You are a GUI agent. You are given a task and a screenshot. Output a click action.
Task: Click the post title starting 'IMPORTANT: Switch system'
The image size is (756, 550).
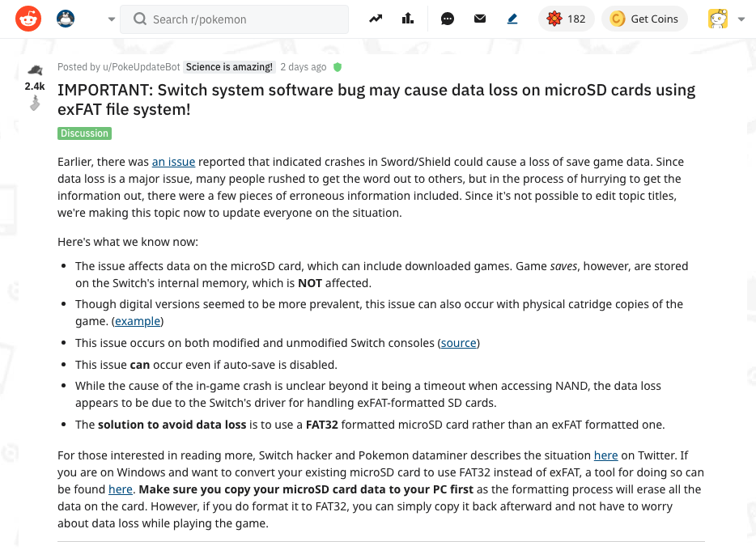[376, 99]
